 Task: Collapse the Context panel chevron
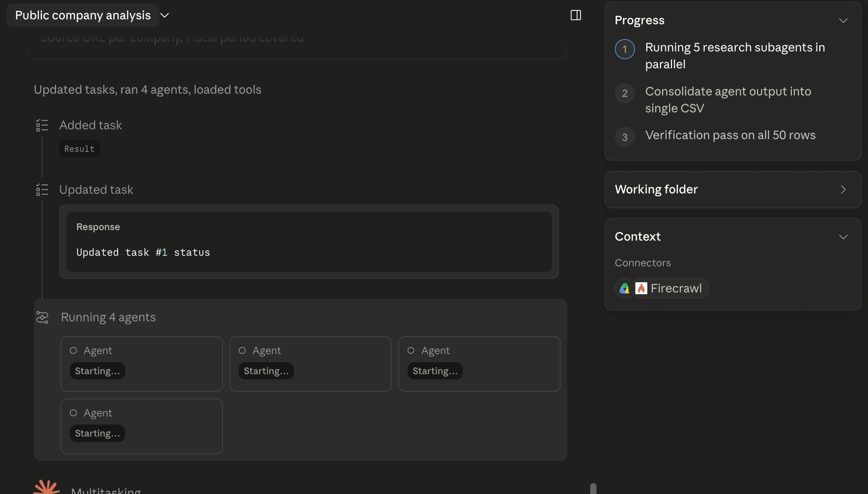[x=843, y=237]
